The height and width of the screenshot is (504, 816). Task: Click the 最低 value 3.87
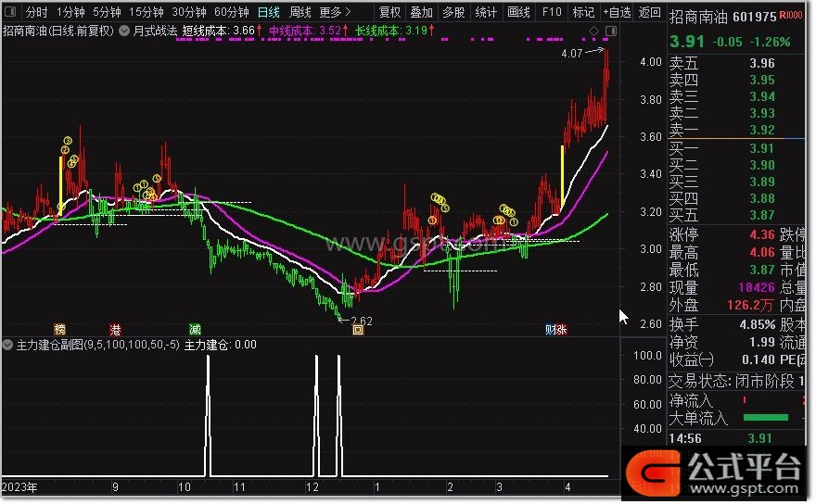[762, 270]
